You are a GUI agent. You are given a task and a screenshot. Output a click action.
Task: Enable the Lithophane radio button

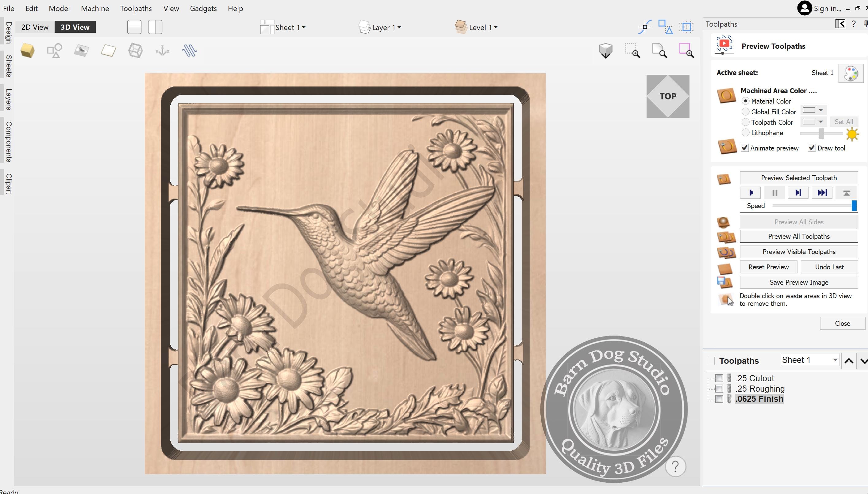click(x=745, y=133)
